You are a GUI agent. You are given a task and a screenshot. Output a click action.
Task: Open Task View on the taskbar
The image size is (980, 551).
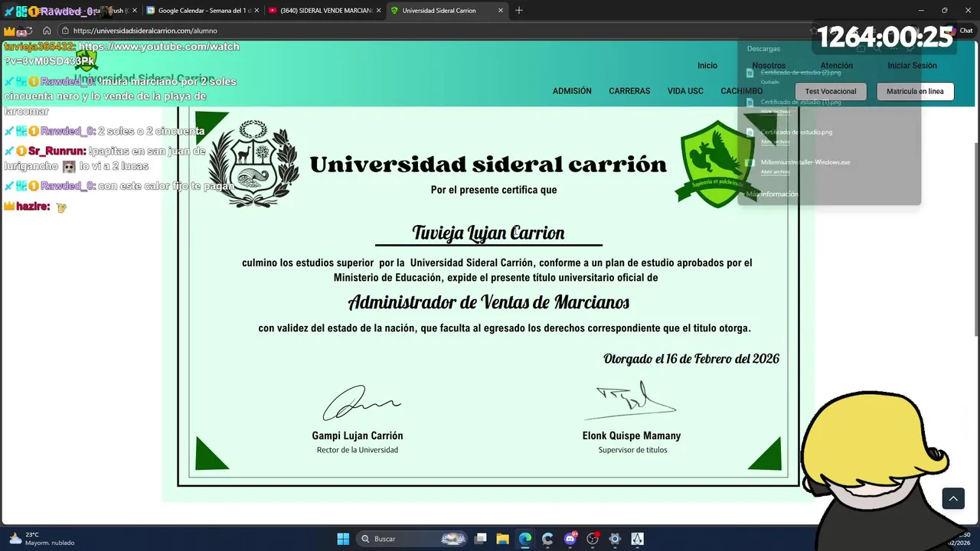(x=481, y=539)
